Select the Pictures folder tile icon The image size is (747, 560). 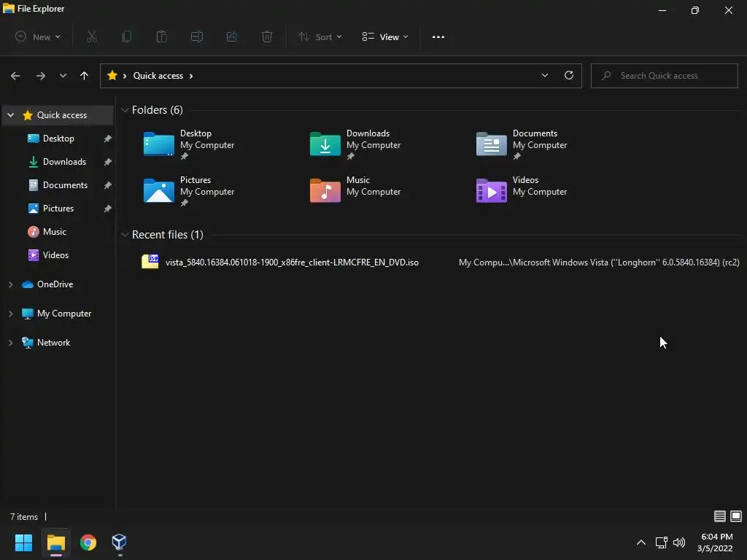click(x=158, y=191)
